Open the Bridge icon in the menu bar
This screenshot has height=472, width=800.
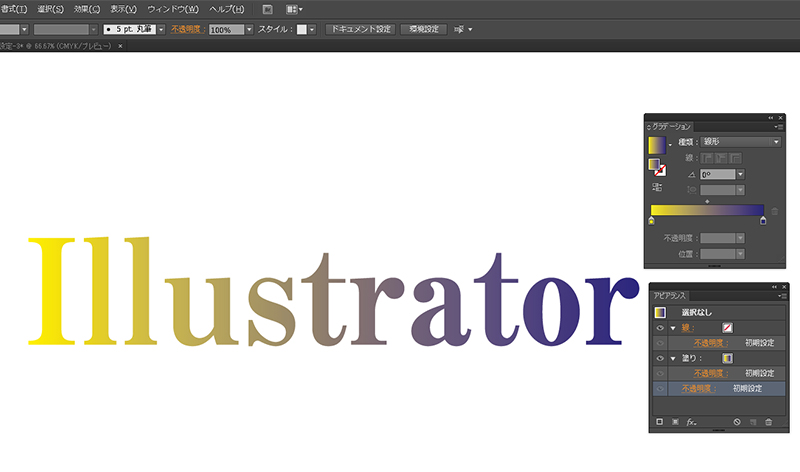point(267,9)
